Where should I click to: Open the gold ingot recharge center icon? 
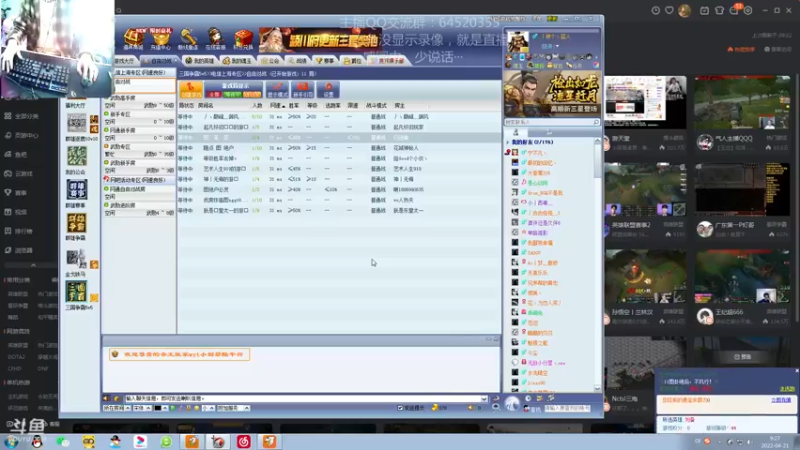pyautogui.click(x=161, y=38)
